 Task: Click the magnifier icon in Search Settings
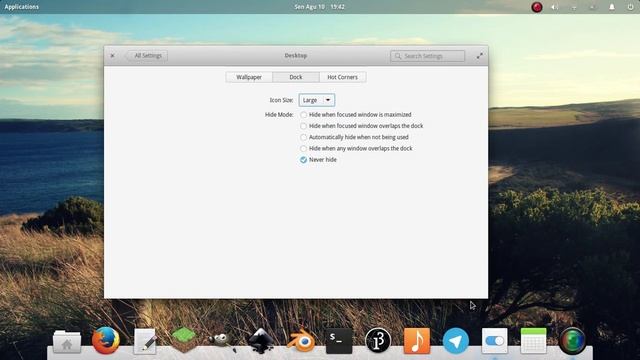(x=398, y=56)
